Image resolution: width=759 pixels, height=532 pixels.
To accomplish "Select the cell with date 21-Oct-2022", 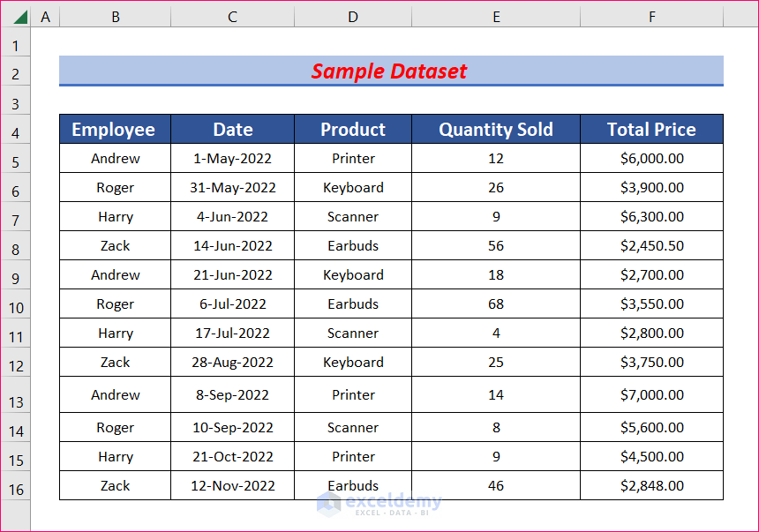I will coord(232,456).
